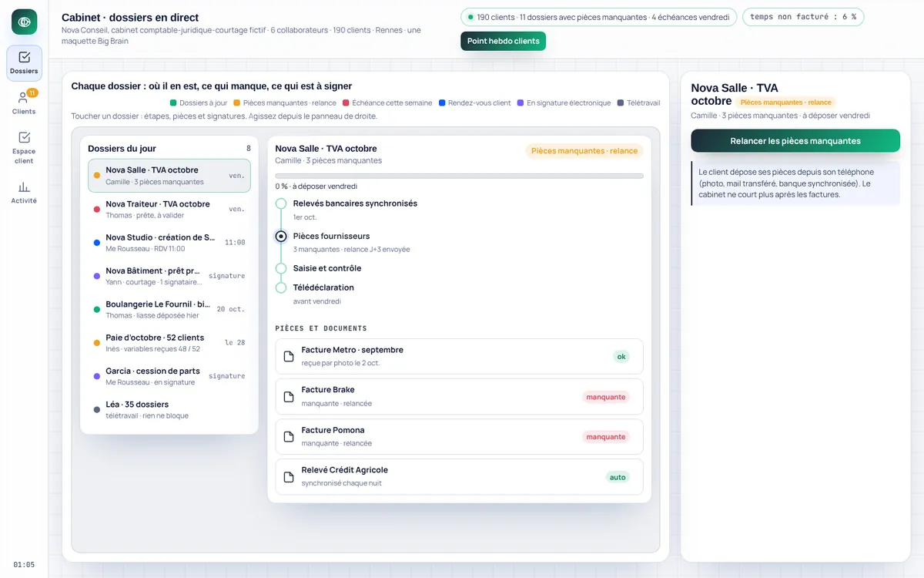Click the temps non facturé 6 % pill
924x578 pixels.
point(803,17)
